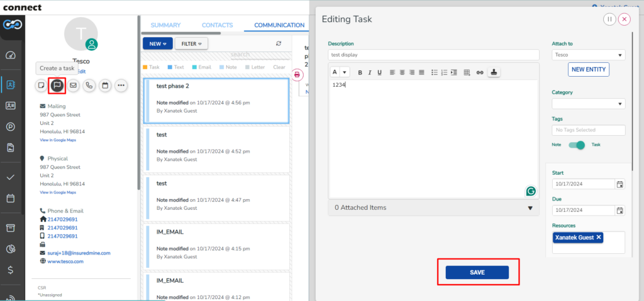Viewport: 644px width, 301px height.
Task: Open the pie chart reports icon in sidebar
Action: [x=11, y=249]
